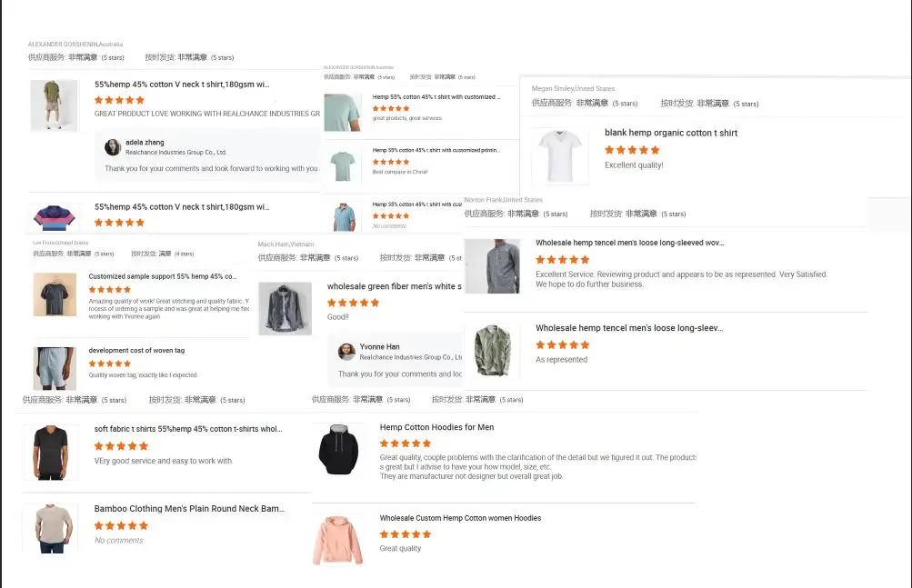Click "wholesale green fiber men's white" product title
The height and width of the screenshot is (588, 912).
point(394,287)
